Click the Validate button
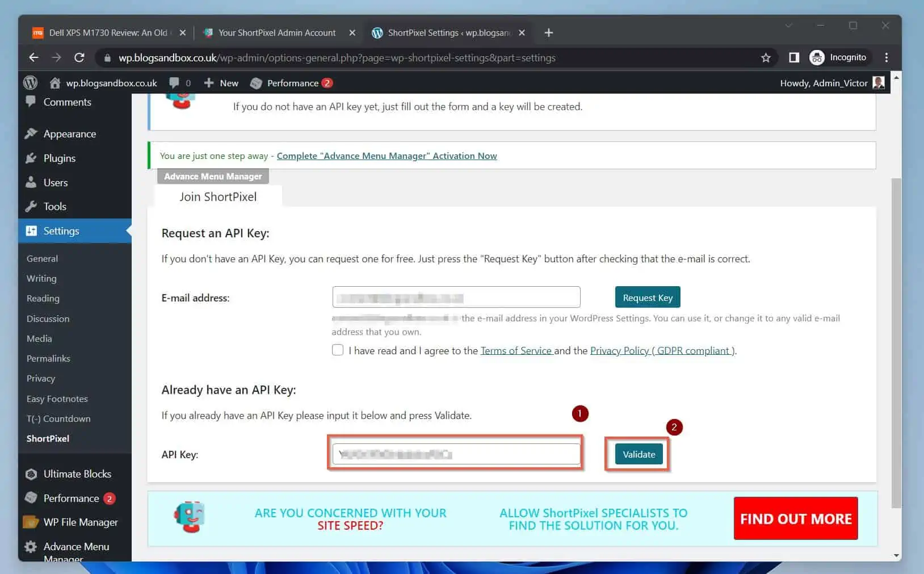The width and height of the screenshot is (924, 574). 639,454
